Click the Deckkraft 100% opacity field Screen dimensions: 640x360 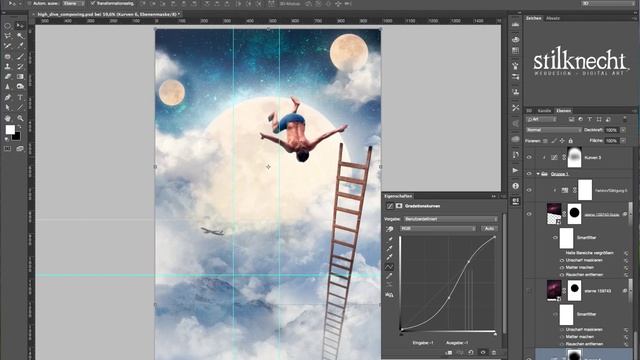click(611, 130)
